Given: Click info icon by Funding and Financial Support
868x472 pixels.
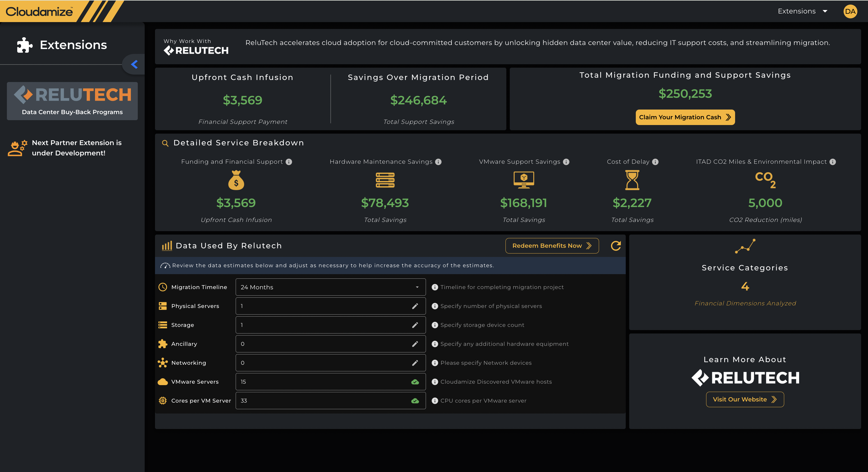Looking at the screenshot, I should [289, 162].
